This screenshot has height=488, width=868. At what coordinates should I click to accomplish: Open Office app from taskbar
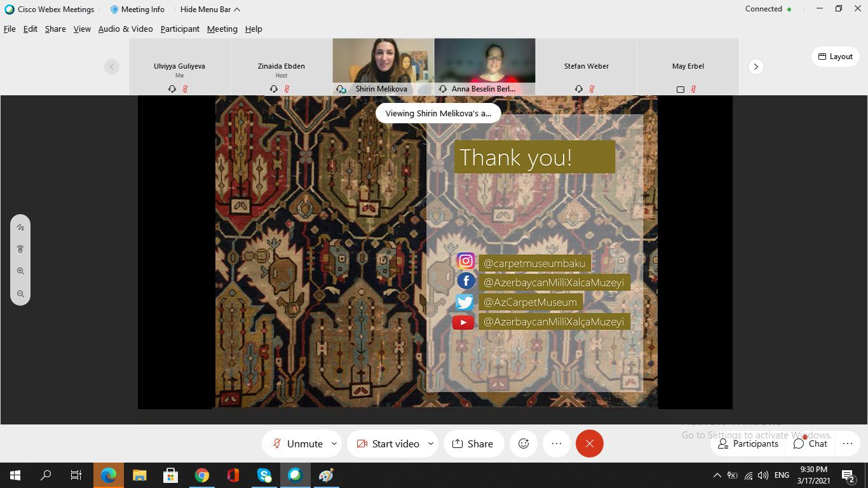click(x=233, y=475)
